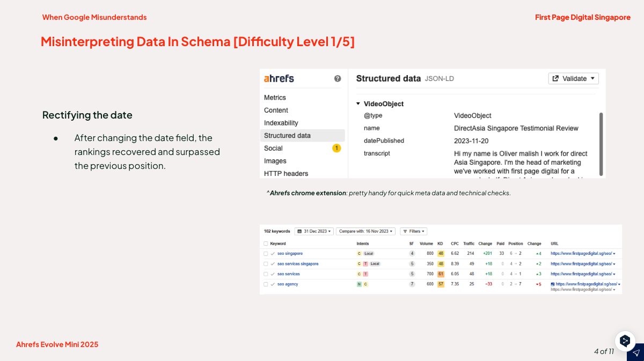Sort table by Traffic column header
The image size is (644, 361).
pyautogui.click(x=469, y=244)
